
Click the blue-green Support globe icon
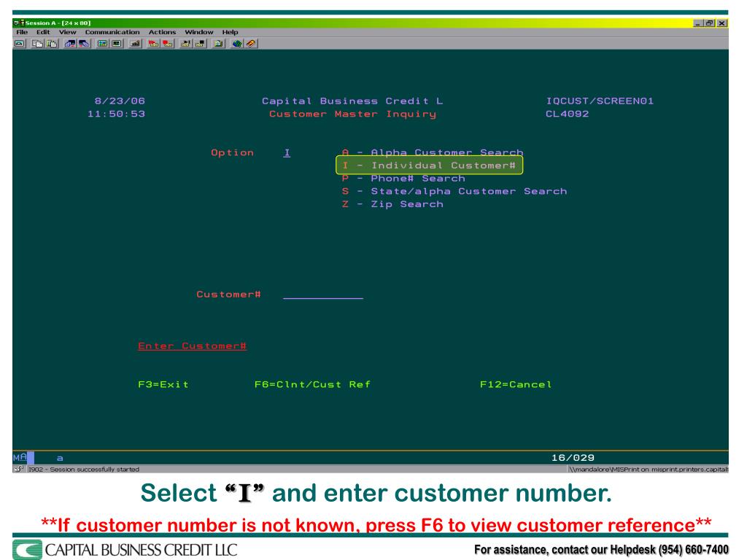click(237, 43)
